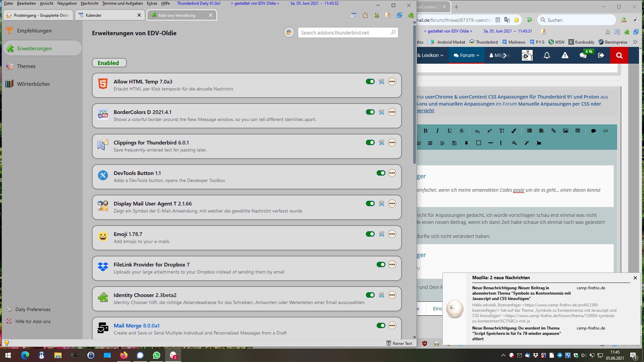This screenshot has height=362, width=644.
Task: Click warning triangle icon in forum header
Action: (x=565, y=55)
